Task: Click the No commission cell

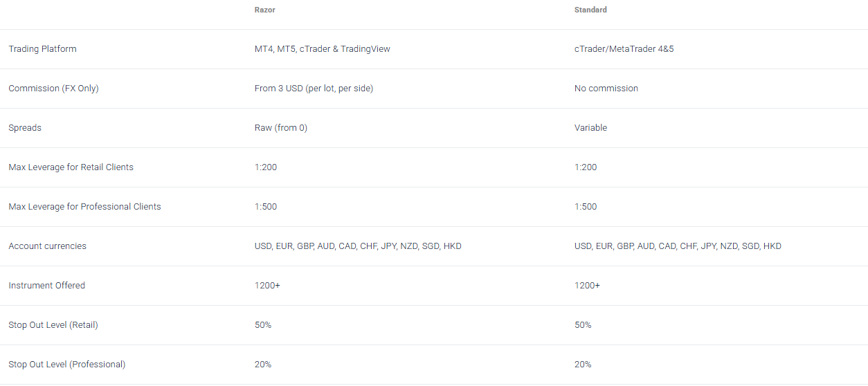Action: point(606,89)
